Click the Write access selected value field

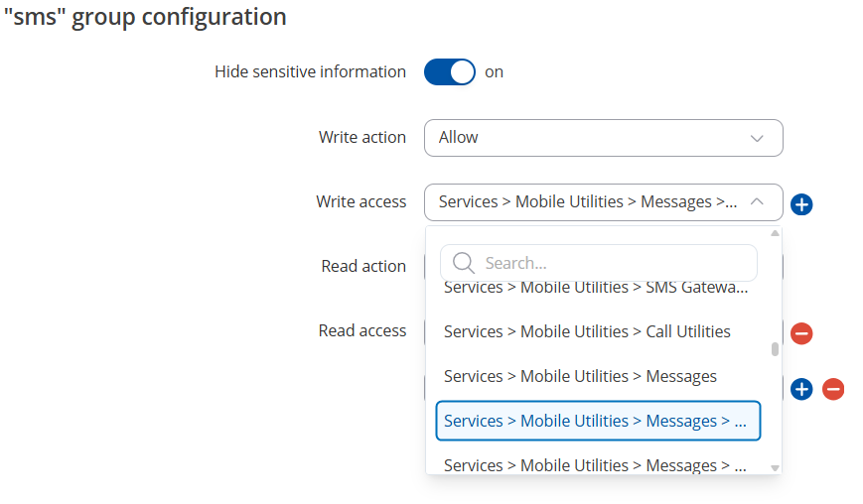click(603, 202)
